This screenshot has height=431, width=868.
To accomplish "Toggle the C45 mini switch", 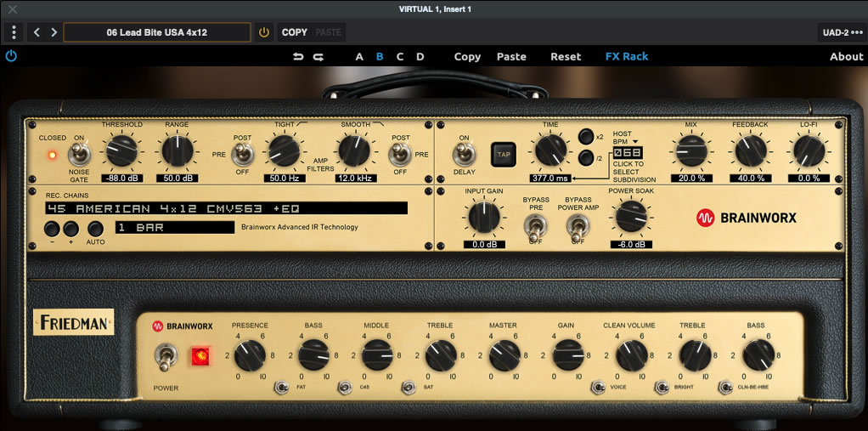I will click(346, 387).
